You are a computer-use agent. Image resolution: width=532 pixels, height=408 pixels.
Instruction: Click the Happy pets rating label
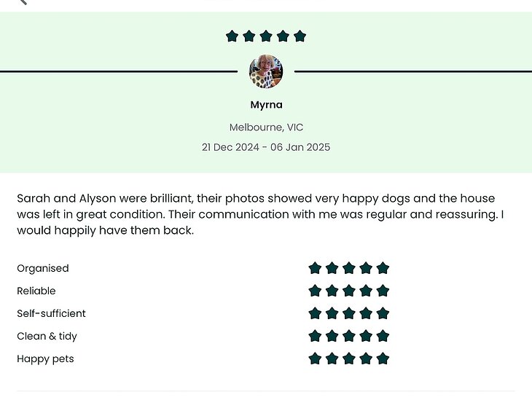(x=45, y=358)
